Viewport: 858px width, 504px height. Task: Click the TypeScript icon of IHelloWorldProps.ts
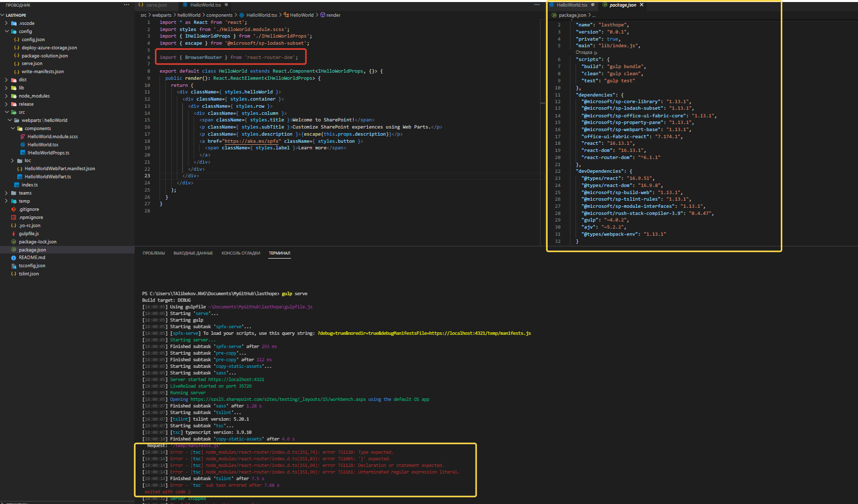tap(23, 153)
